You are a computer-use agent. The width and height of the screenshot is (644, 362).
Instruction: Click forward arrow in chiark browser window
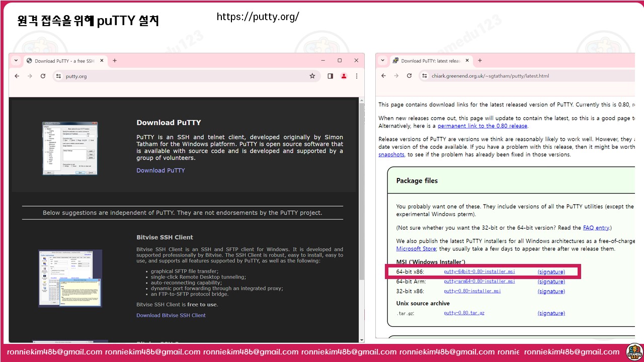pos(396,76)
